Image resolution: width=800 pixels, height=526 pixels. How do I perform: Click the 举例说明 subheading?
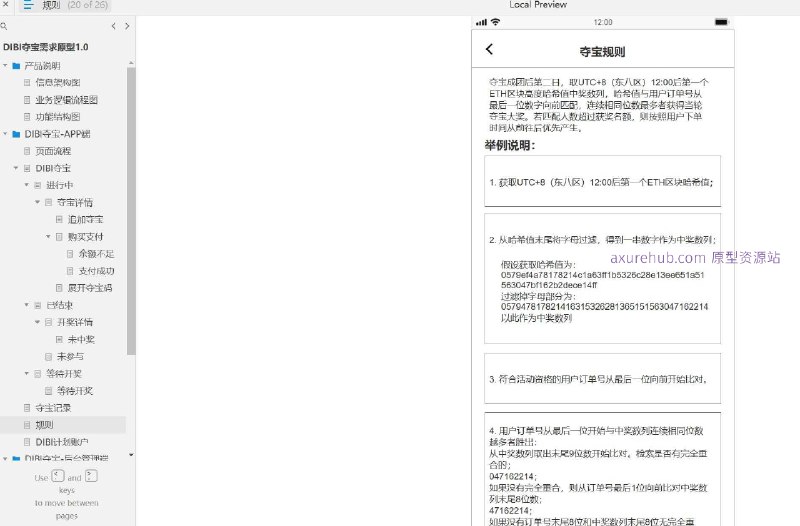[510, 145]
